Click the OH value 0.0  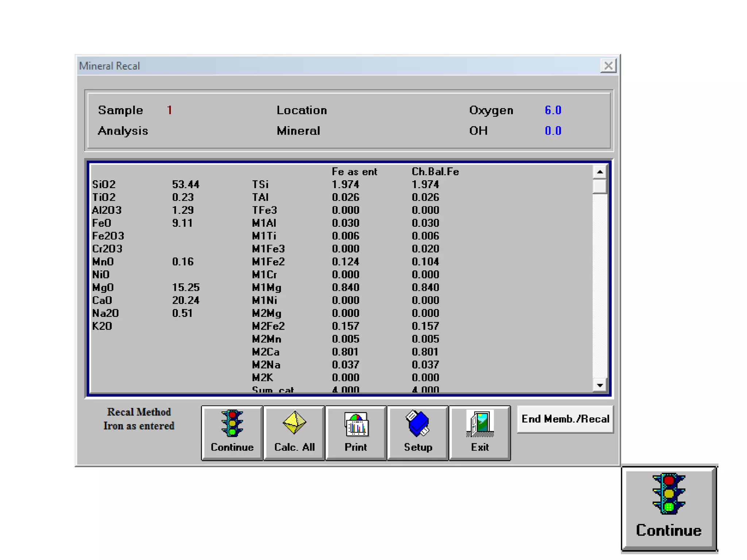(x=553, y=131)
